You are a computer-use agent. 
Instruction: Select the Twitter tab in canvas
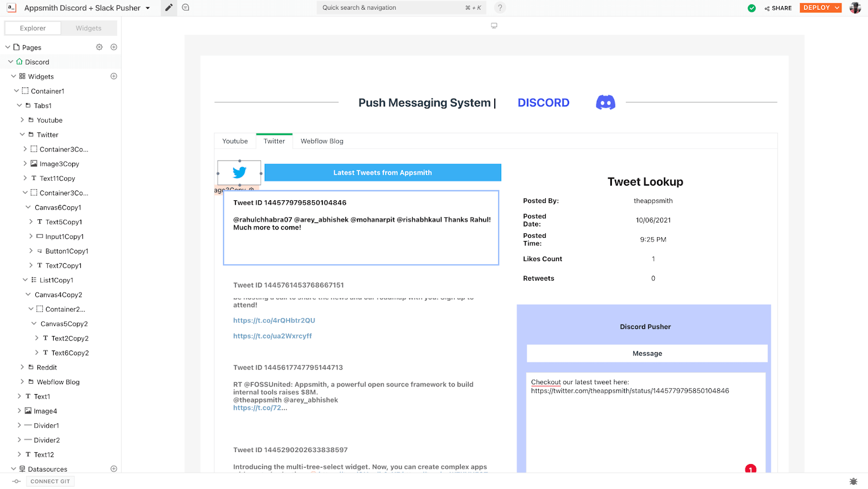275,141
